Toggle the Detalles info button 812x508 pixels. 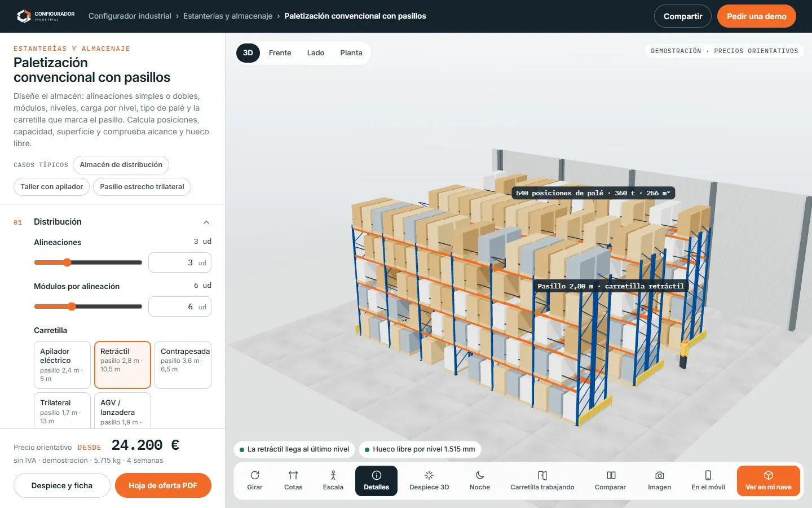(376, 481)
